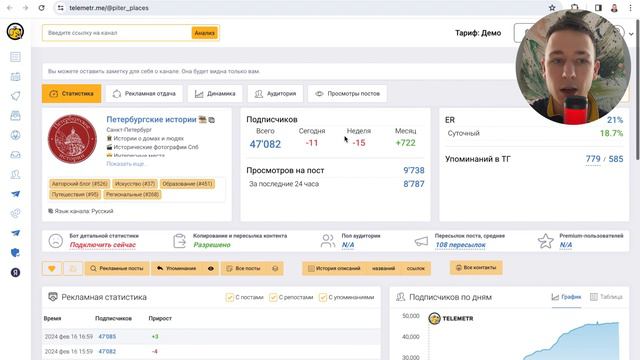Toggle the 'С упоминаниями' checkbox

pyautogui.click(x=323, y=298)
